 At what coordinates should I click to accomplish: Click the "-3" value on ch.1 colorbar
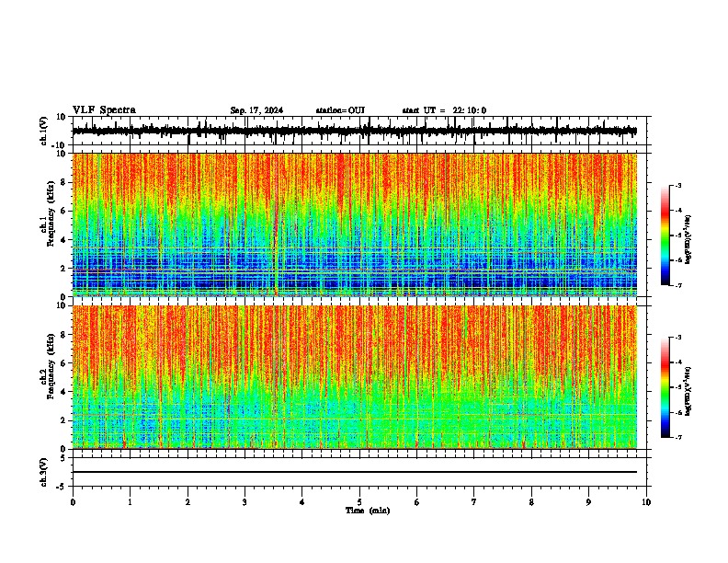click(677, 185)
